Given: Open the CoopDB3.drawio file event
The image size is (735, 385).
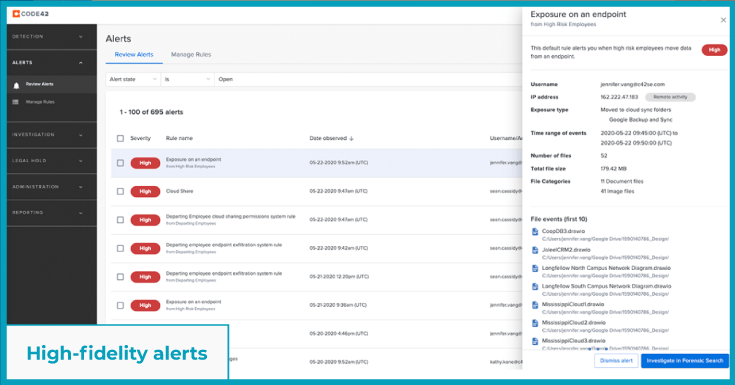Looking at the screenshot, I should [563, 231].
